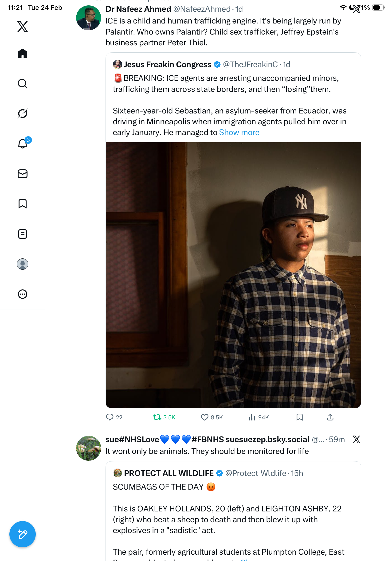The width and height of the screenshot is (392, 561).
Task: Toggle repost on Nafeez Ahmed's post
Action: [x=157, y=417]
